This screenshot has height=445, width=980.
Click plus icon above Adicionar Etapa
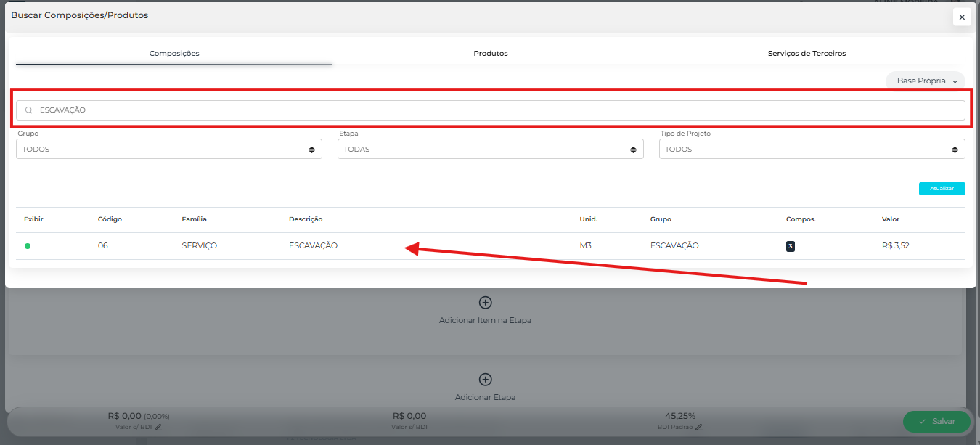pos(485,380)
